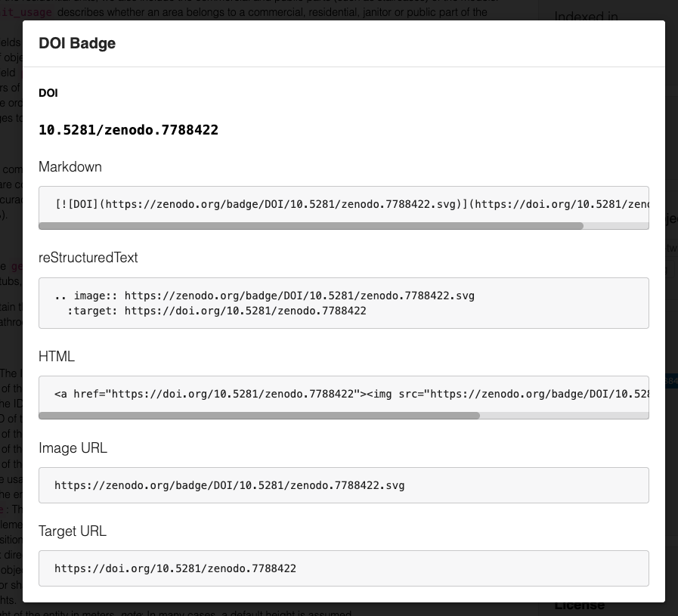Click the reStructuredText section heading
The image size is (678, 616).
click(x=88, y=258)
